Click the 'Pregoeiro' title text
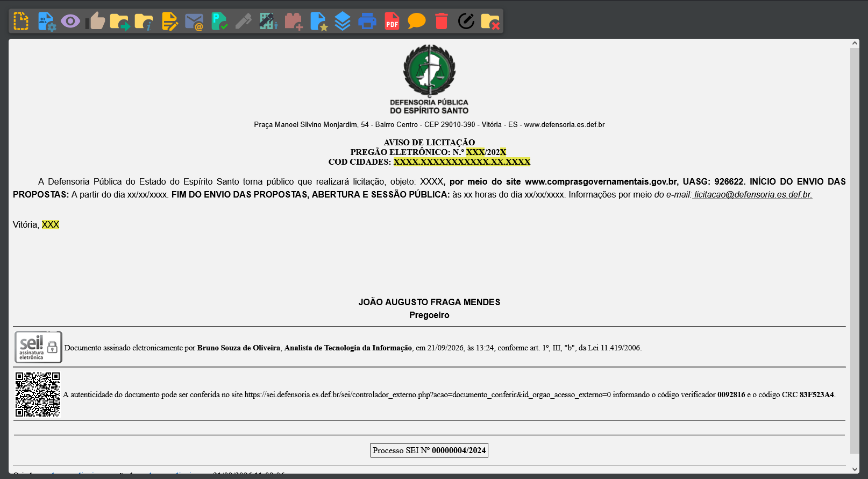 click(429, 315)
